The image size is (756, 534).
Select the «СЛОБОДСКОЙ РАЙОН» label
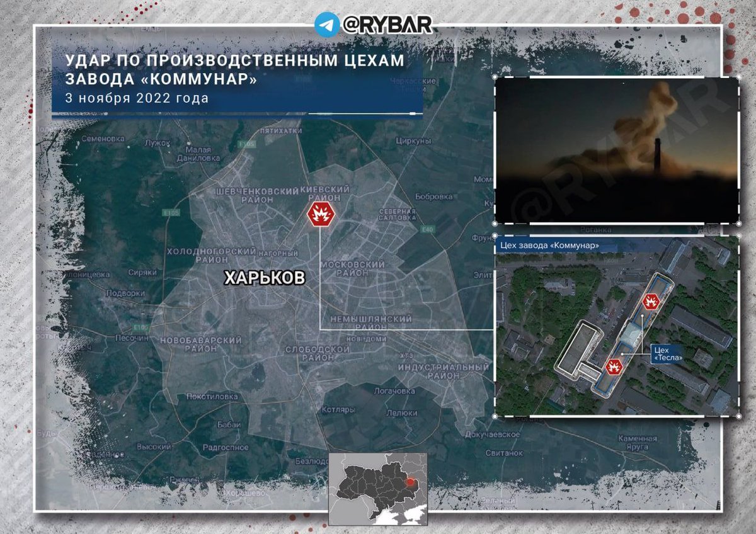318,353
